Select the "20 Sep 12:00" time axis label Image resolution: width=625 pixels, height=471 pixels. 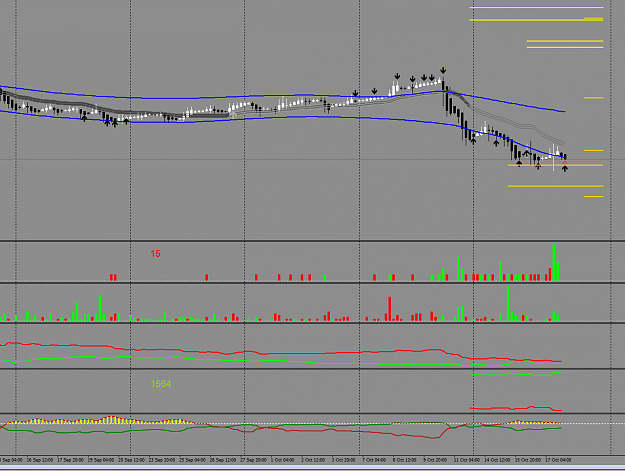(x=132, y=460)
